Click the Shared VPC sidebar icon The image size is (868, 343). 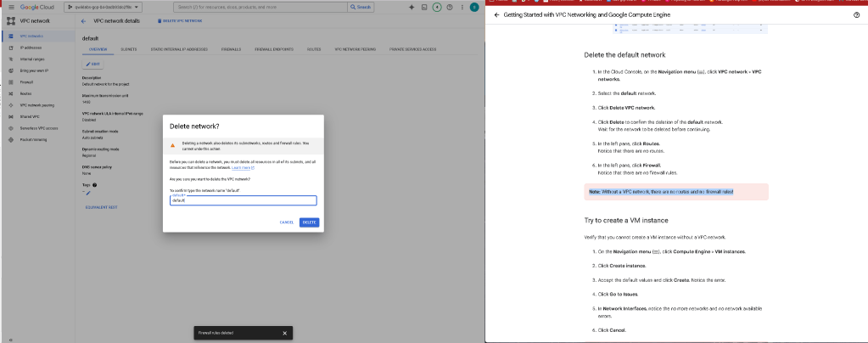[11, 116]
